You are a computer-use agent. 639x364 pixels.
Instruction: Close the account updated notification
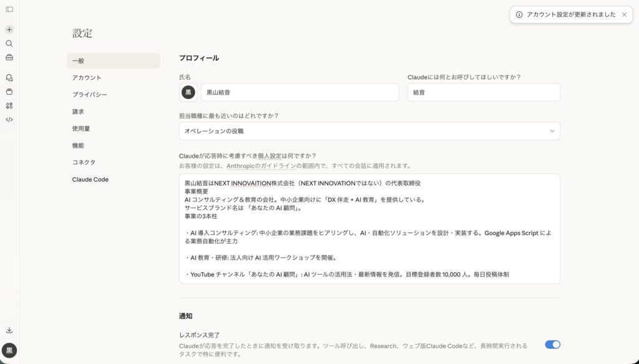[624, 14]
